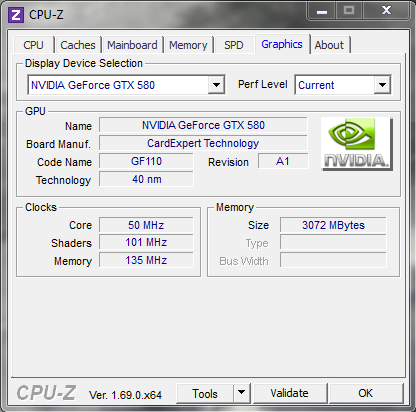Click the NVIDIA logo image
This screenshot has width=416, height=412.
(x=357, y=144)
